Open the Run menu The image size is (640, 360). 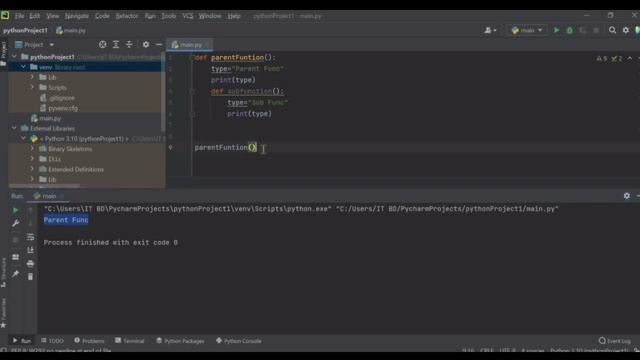coord(150,16)
